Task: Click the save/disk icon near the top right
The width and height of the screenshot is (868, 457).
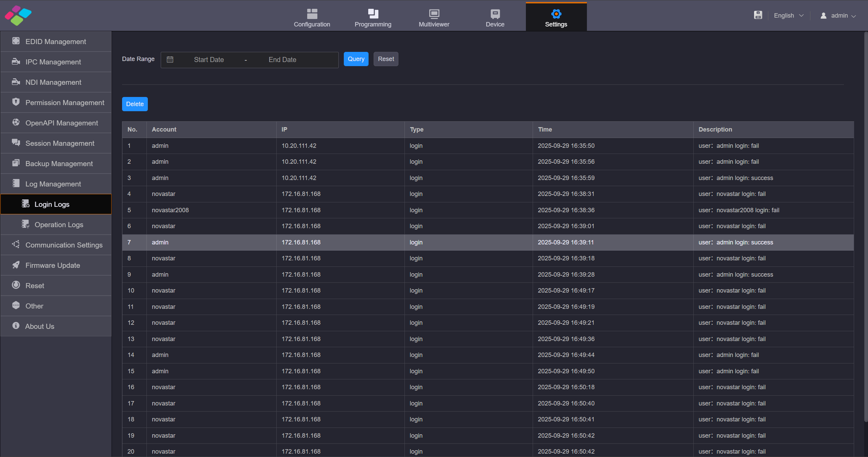Action: [x=758, y=15]
